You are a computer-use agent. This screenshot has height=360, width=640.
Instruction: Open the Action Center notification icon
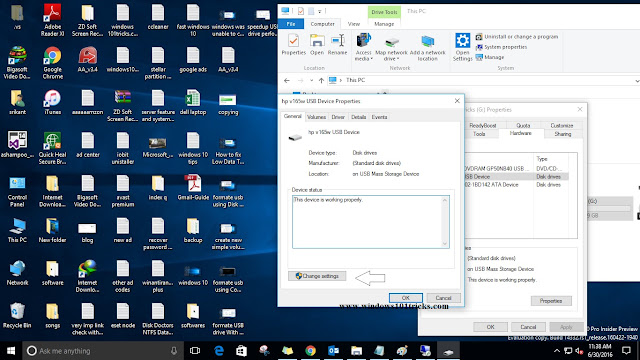click(x=627, y=351)
